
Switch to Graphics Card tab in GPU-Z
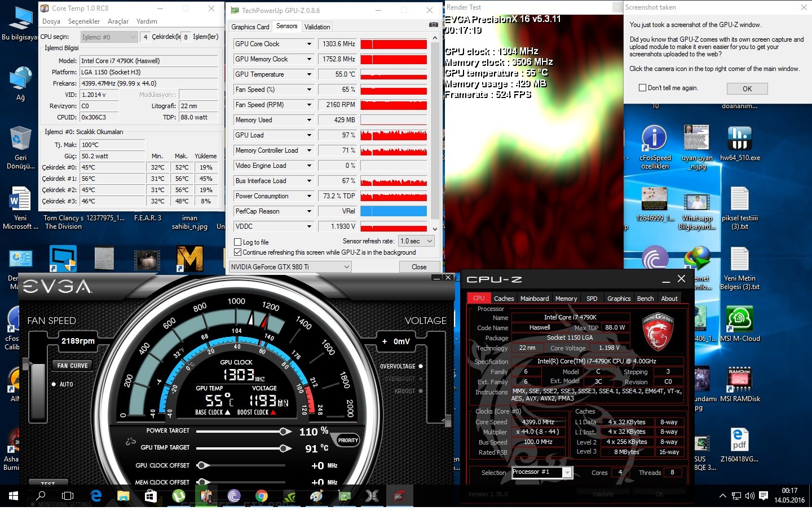tap(250, 27)
